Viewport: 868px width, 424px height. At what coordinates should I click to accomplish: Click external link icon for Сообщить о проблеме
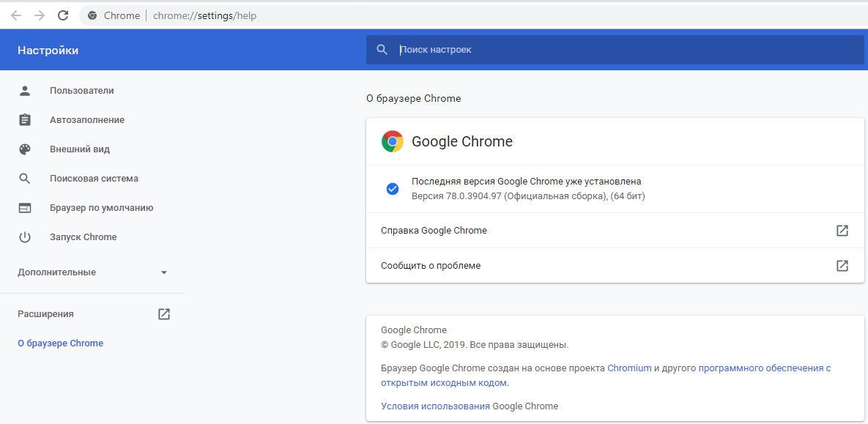click(842, 266)
